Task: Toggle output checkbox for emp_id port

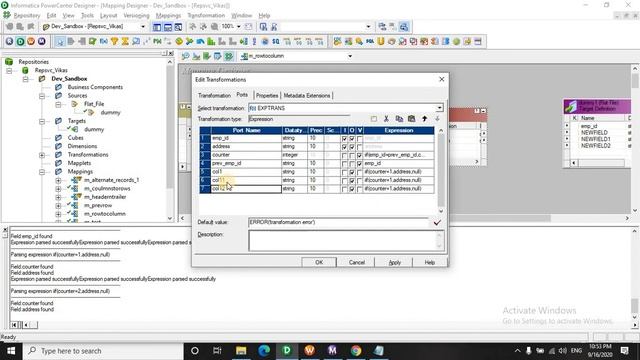Action: click(x=352, y=139)
